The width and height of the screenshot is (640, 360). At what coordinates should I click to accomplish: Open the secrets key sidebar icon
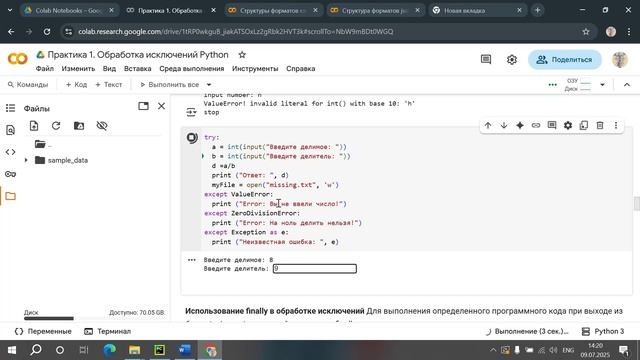[x=11, y=174]
